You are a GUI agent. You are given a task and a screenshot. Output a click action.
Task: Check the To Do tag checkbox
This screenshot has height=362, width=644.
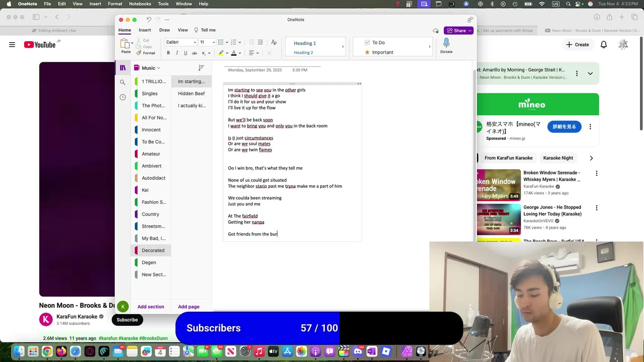click(367, 43)
